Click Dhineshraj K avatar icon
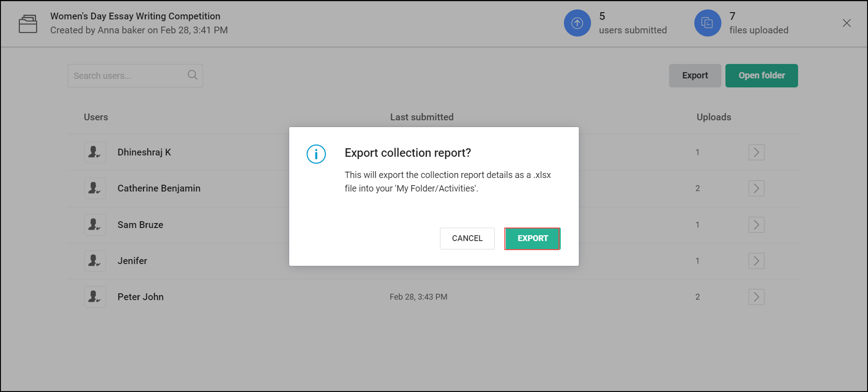The image size is (868, 392). tap(95, 152)
